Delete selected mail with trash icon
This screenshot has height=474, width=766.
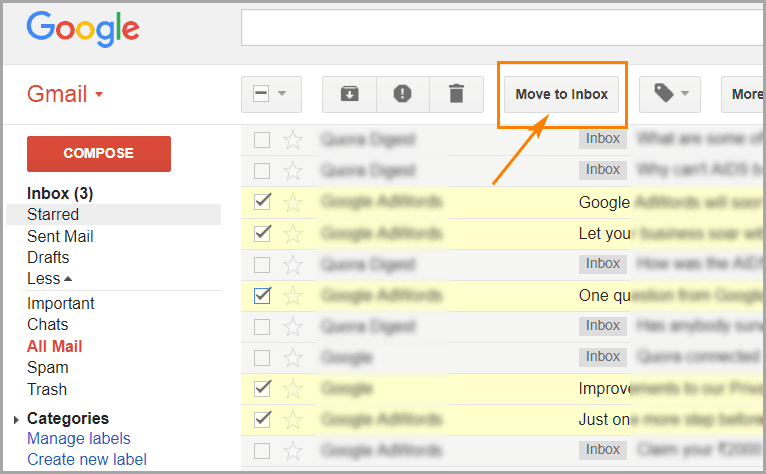(x=456, y=94)
